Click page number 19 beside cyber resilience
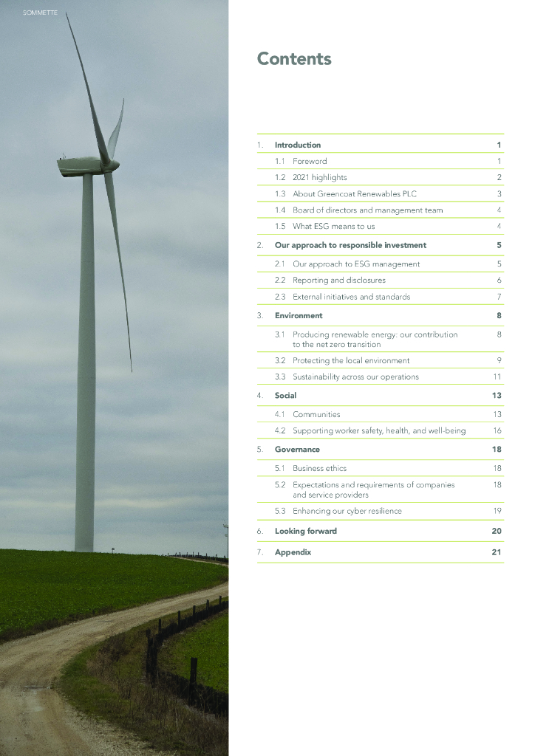This screenshot has width=535, height=756. click(x=497, y=511)
